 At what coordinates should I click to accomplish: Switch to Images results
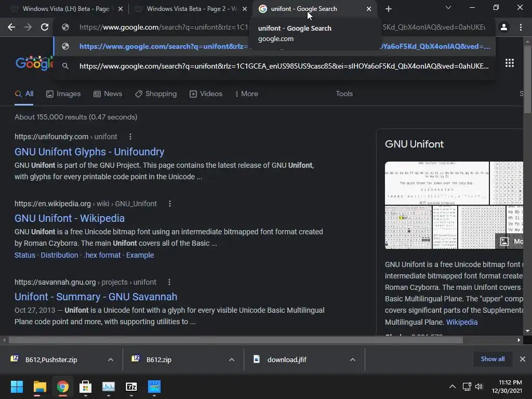pyautogui.click(x=63, y=94)
